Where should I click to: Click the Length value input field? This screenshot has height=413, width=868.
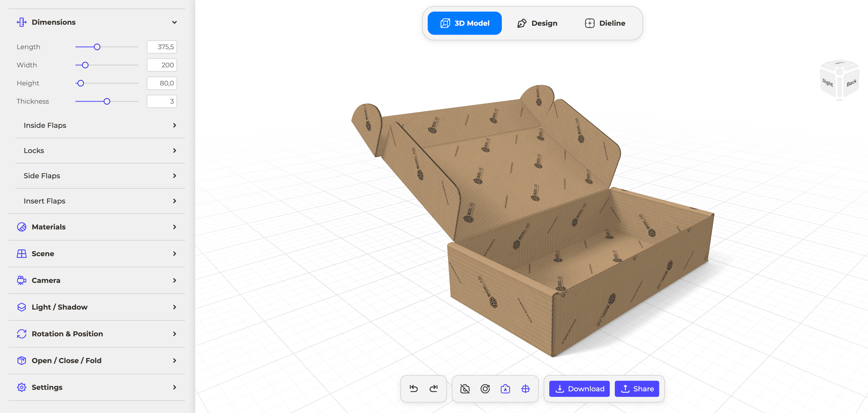[x=162, y=47]
